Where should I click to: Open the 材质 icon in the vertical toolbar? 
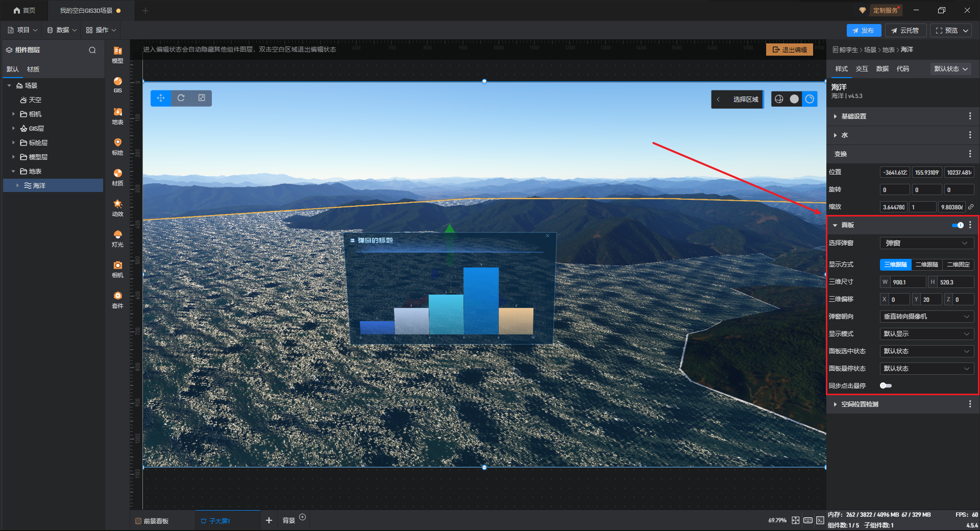pos(117,177)
